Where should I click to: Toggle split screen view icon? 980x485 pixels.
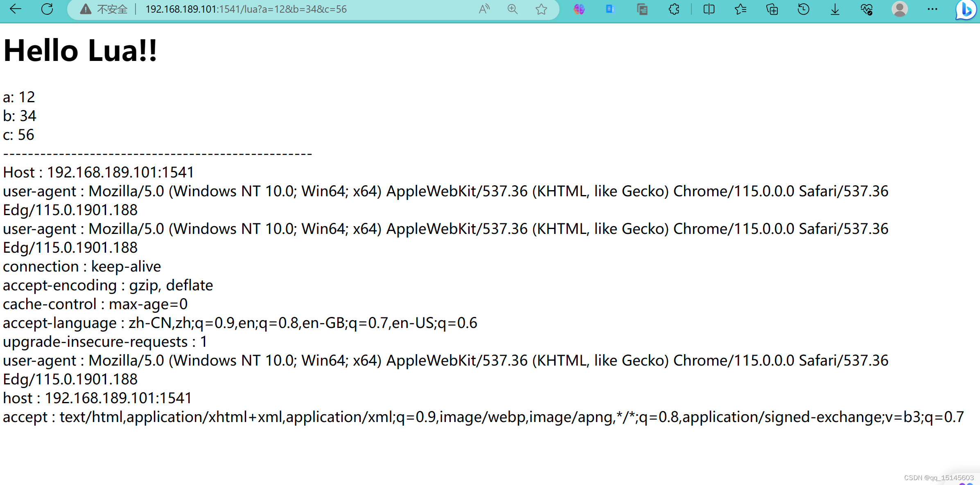[x=709, y=9]
